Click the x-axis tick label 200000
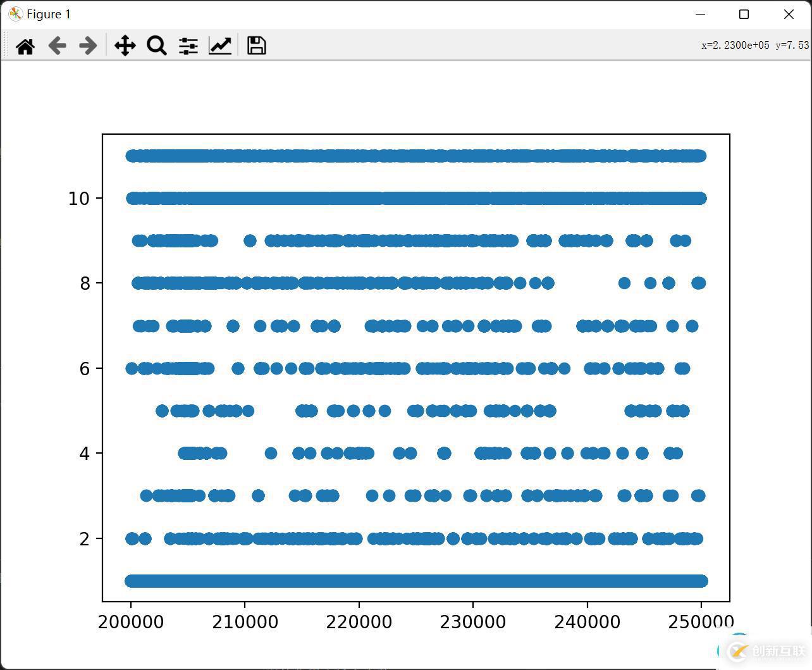 click(x=131, y=622)
